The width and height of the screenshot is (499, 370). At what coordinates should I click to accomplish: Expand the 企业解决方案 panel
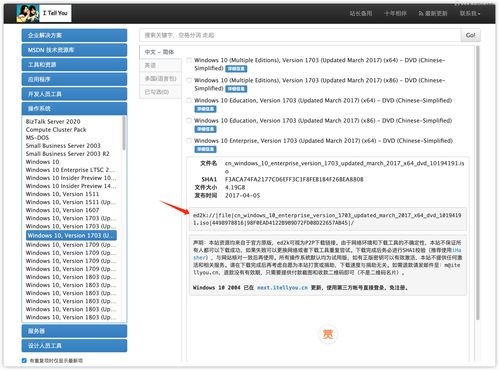74,35
